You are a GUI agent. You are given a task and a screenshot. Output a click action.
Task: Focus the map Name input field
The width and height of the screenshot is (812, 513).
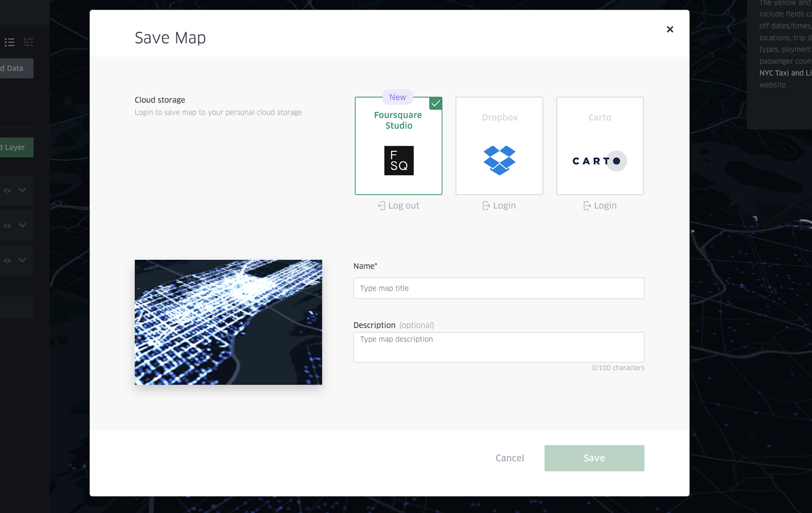[x=499, y=288]
